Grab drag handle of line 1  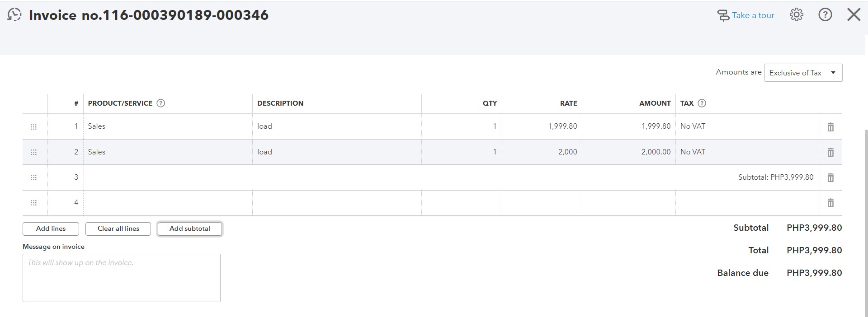(x=33, y=127)
